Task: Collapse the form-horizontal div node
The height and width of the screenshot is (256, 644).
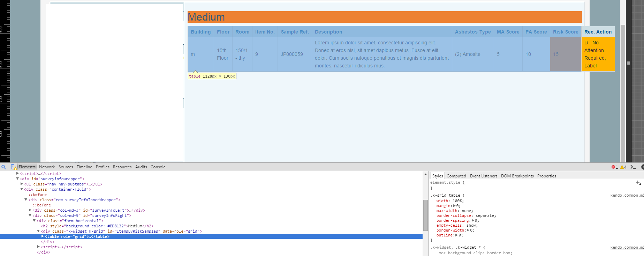Action: [34, 221]
